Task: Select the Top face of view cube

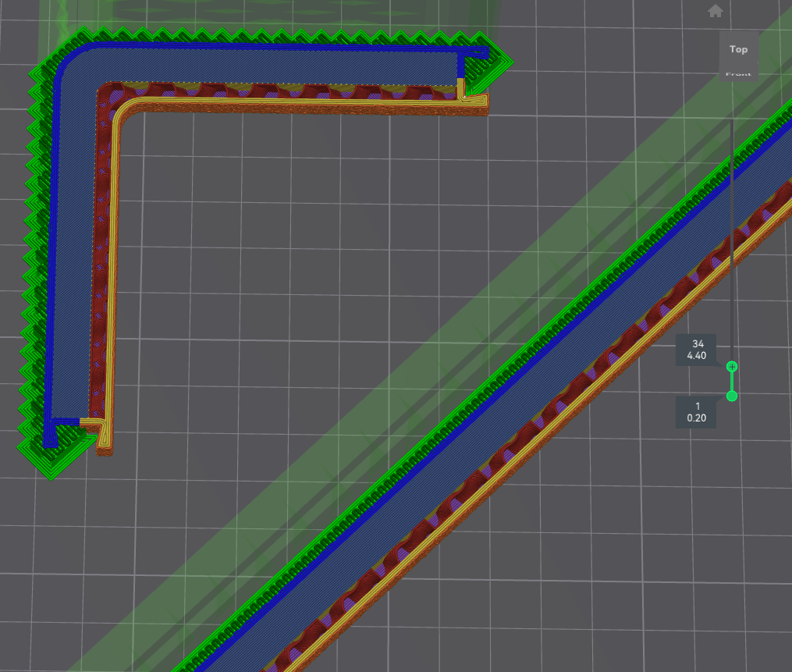Action: pyautogui.click(x=738, y=49)
